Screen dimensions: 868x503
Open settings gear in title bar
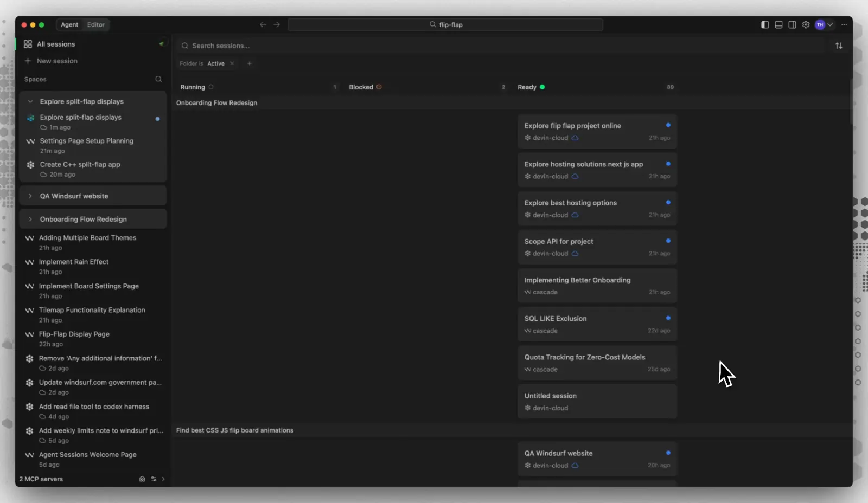click(x=806, y=24)
